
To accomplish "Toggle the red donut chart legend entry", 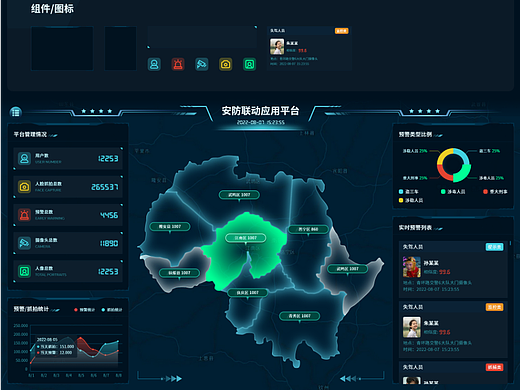I will [495, 192].
